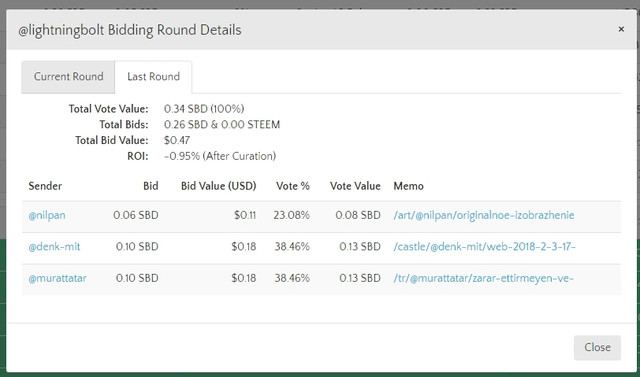Open the @murattatar sender profile link
Screen dimensions: 640x377
click(x=58, y=278)
